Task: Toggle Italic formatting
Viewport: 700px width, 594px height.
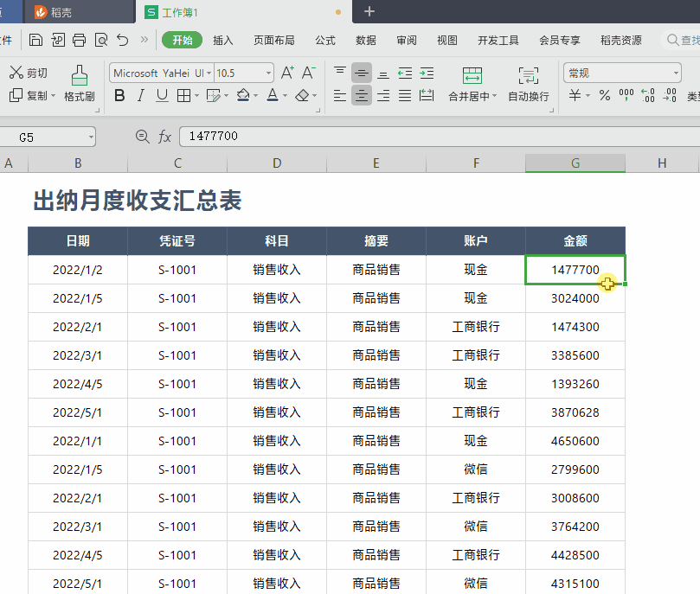Action: click(141, 96)
